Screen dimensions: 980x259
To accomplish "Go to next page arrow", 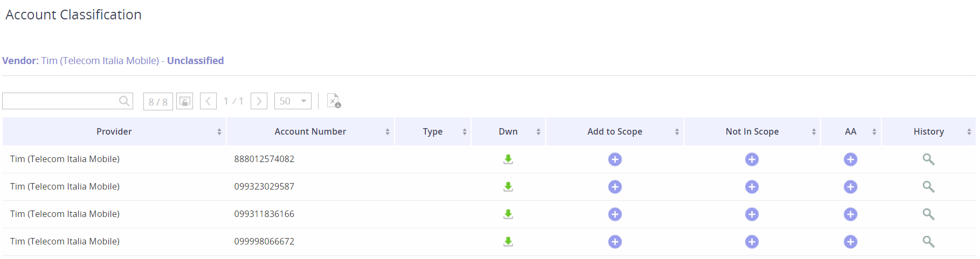I will point(259,101).
